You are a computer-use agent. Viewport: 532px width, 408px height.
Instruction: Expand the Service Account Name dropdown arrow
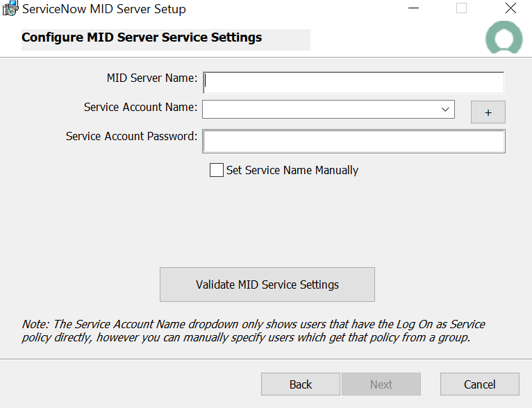(x=445, y=110)
